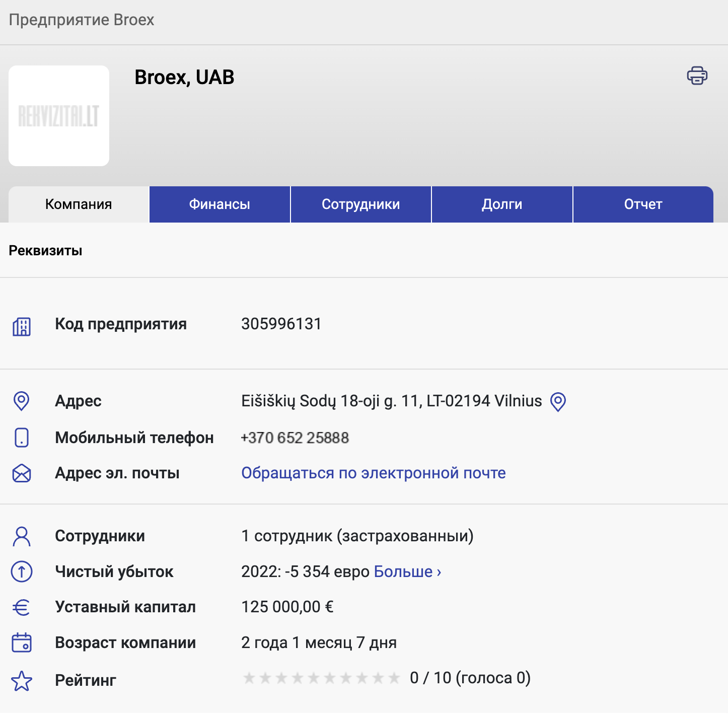Image resolution: width=728 pixels, height=714 pixels.
Task: Rate the company using the star rating bar
Action: pos(321,678)
